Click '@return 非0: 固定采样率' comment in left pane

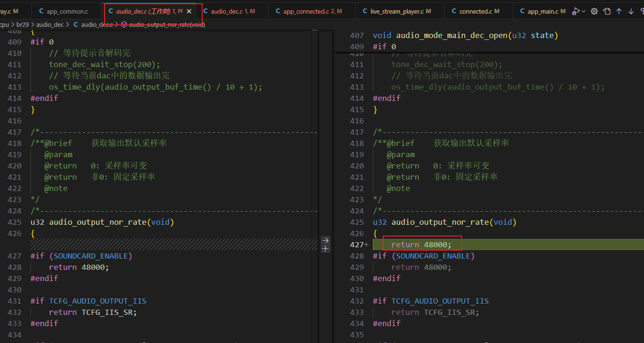tap(100, 177)
